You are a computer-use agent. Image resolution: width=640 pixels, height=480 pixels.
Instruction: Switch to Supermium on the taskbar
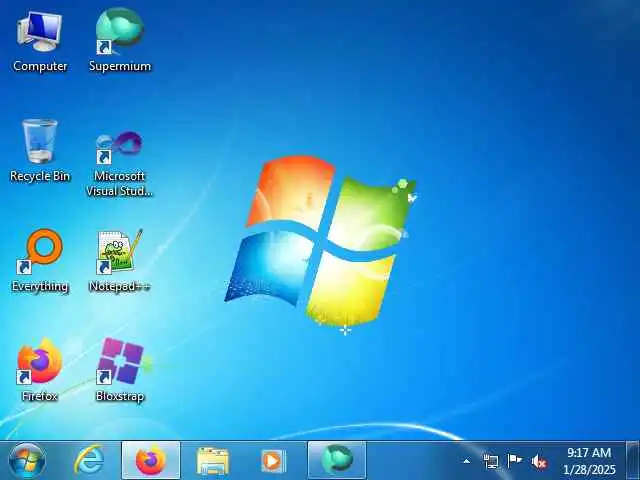click(337, 461)
